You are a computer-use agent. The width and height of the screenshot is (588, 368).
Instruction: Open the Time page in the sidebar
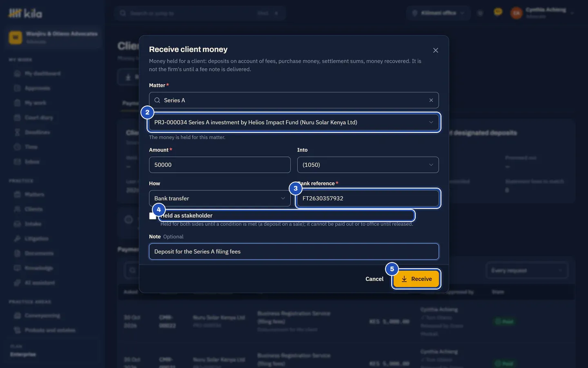pyautogui.click(x=31, y=147)
